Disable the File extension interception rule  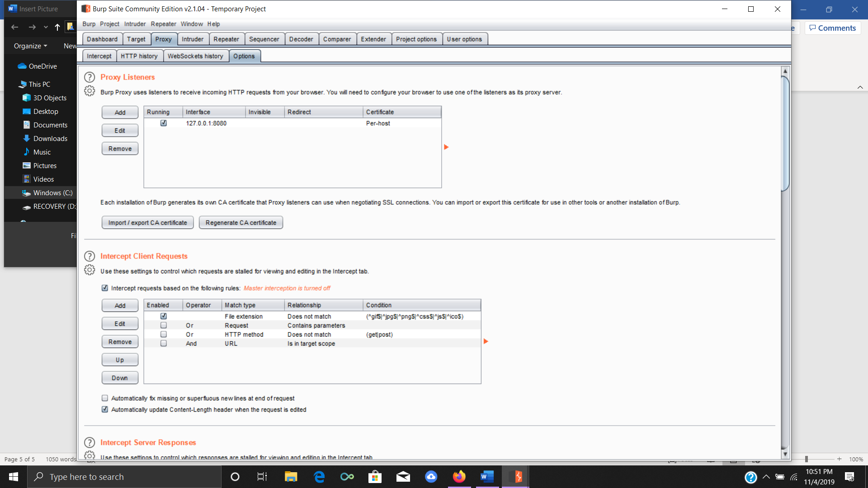coord(164,316)
